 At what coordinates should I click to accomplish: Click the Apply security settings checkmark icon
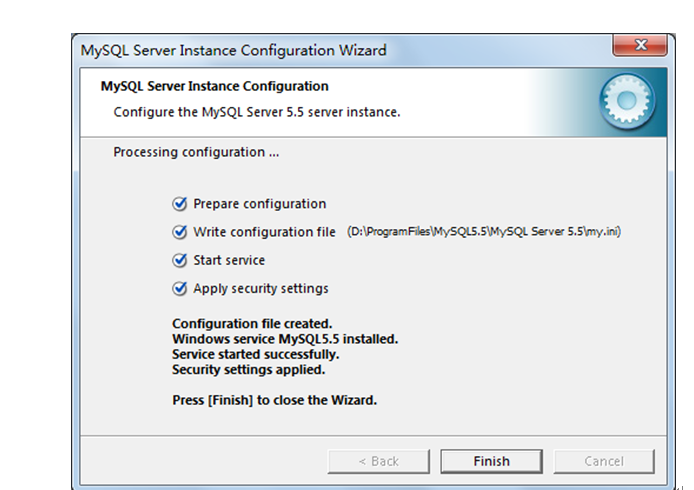click(x=180, y=289)
